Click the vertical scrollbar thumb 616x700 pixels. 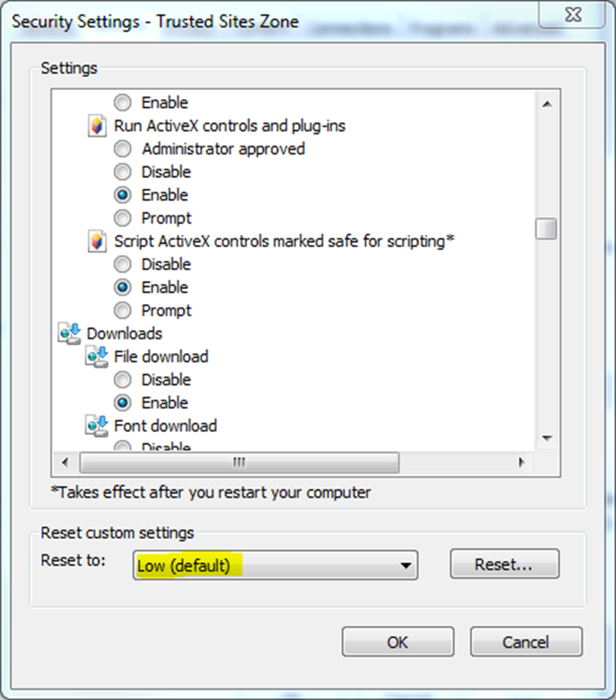click(x=547, y=229)
